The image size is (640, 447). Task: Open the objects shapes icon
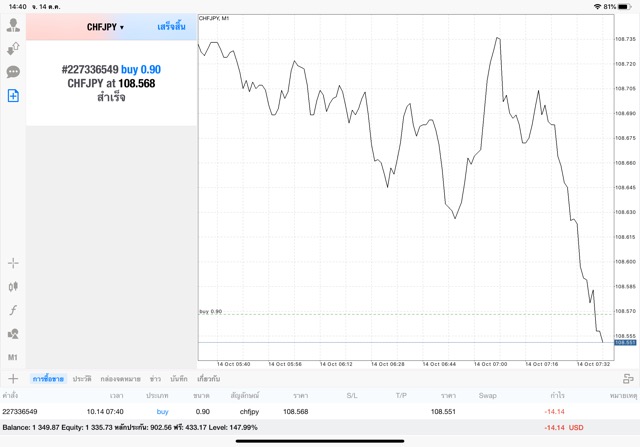[x=13, y=334]
